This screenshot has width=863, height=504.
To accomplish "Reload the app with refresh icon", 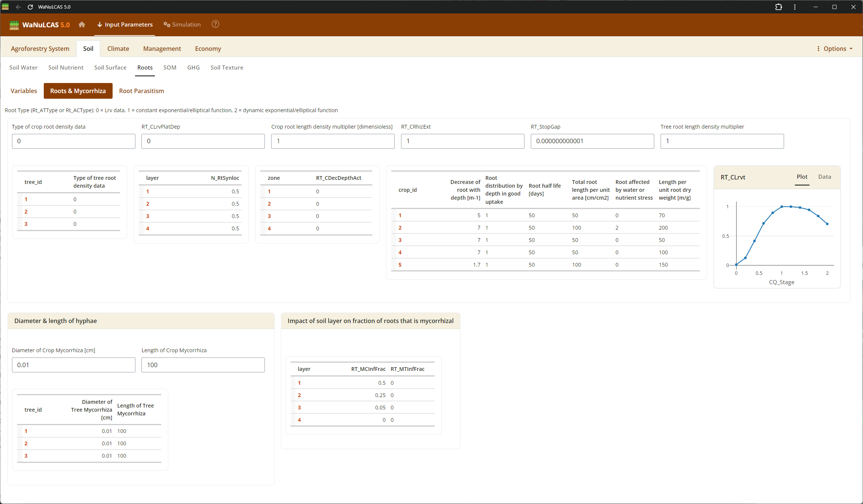I will 30,7.
